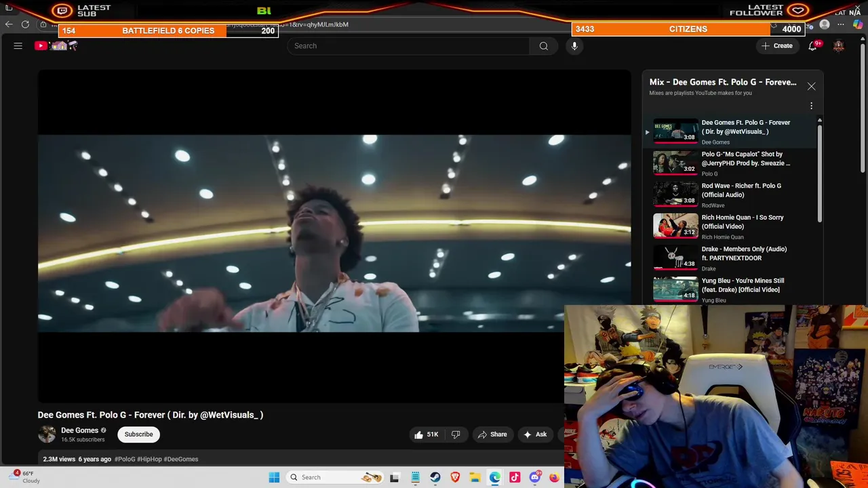
Task: Open Task View on taskbar
Action: coord(395,477)
